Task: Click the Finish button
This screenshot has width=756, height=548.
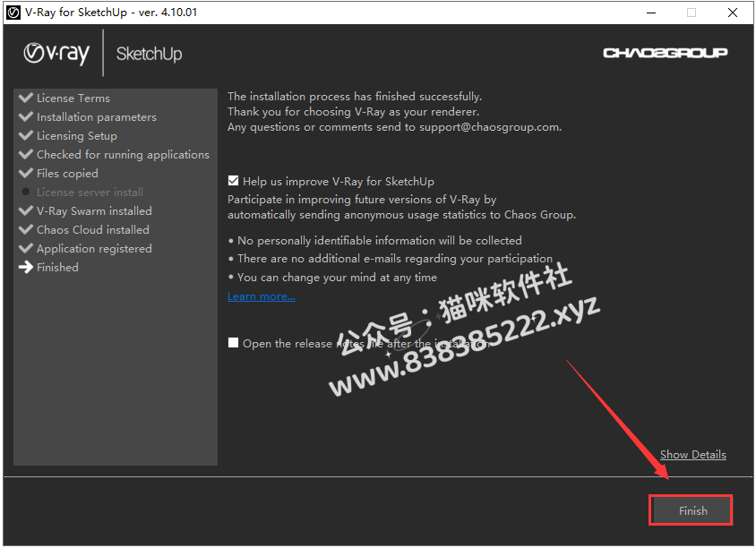Action: 691,510
